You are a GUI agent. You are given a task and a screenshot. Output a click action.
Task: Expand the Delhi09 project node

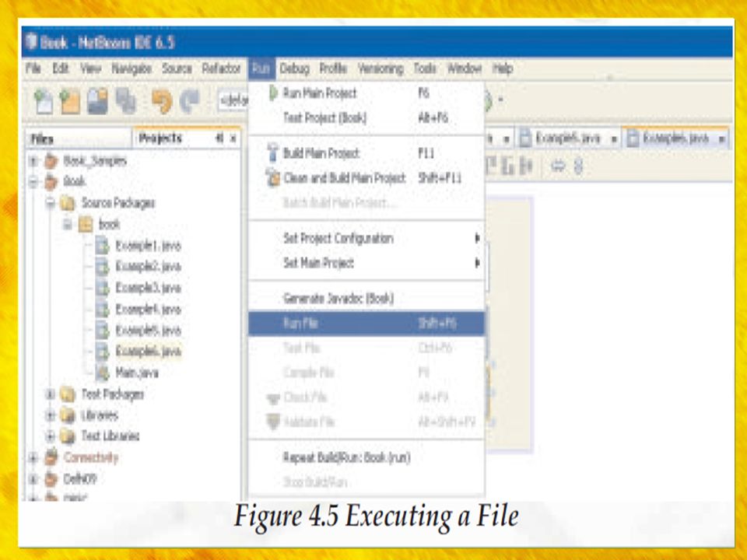[x=33, y=478]
